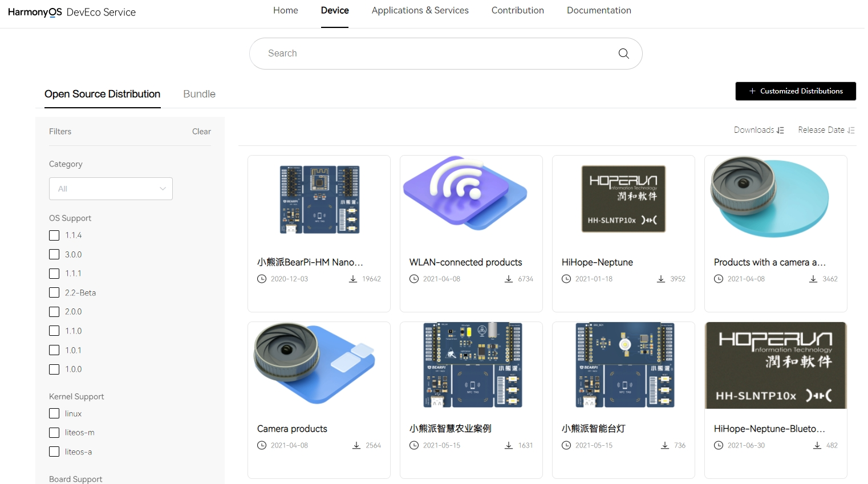Click download icon on BearPi-HM Nano card

pyautogui.click(x=353, y=279)
